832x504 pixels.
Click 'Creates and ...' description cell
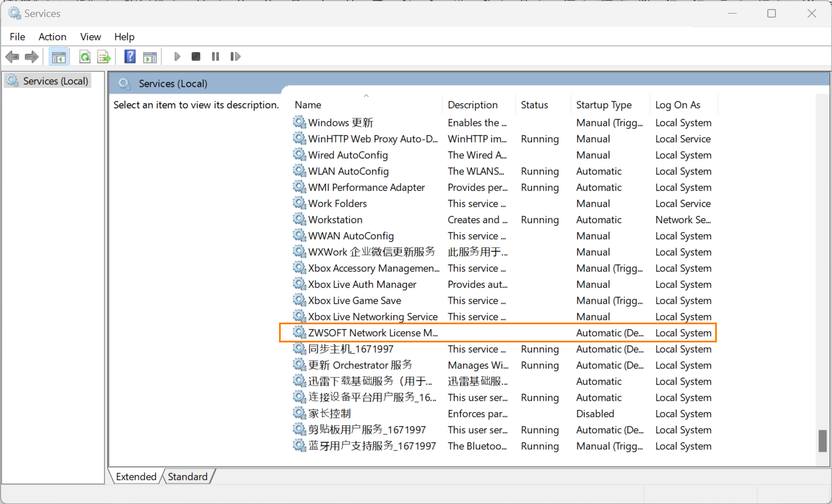coord(478,220)
